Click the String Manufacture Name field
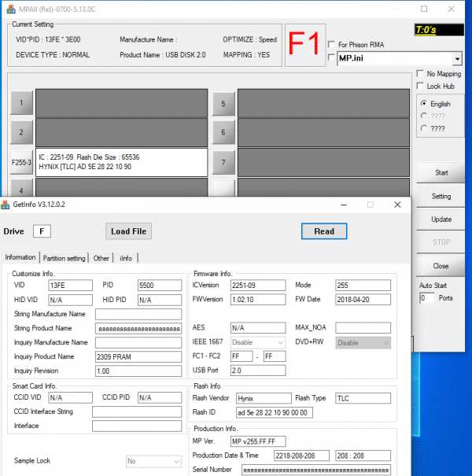The height and width of the screenshot is (476, 472). (x=138, y=314)
